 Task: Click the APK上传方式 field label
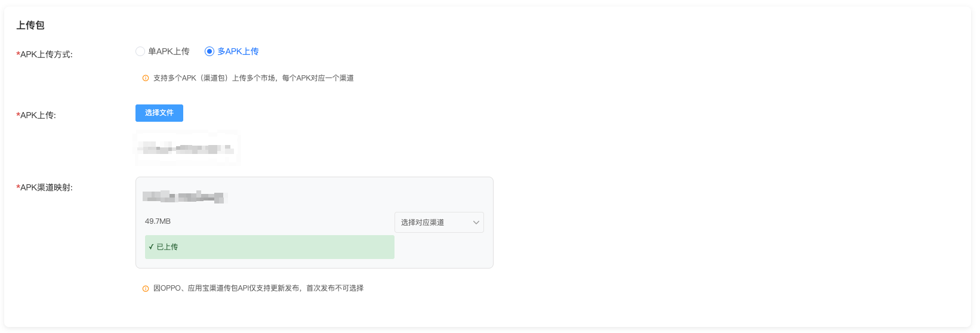(46, 54)
